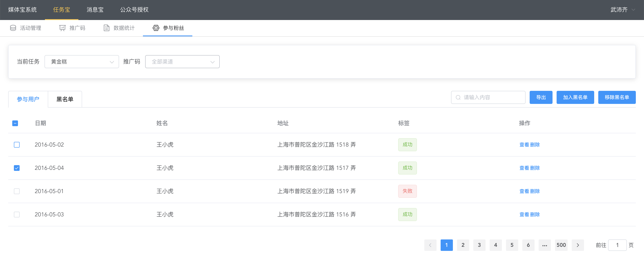Click the 导出 button

point(541,98)
